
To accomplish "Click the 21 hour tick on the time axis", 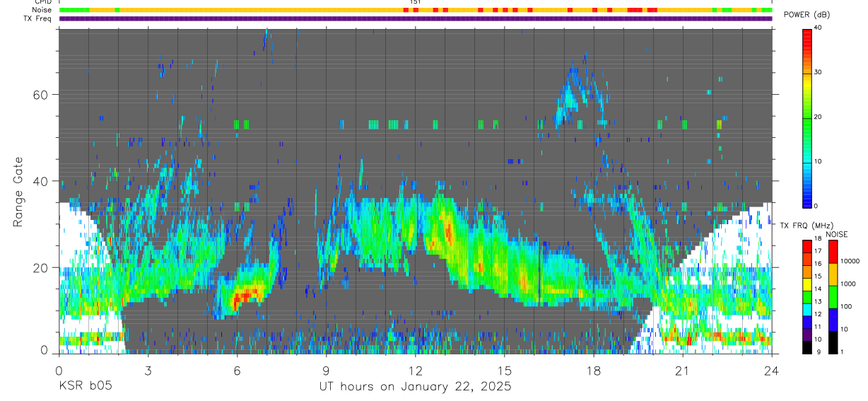I will (x=682, y=371).
